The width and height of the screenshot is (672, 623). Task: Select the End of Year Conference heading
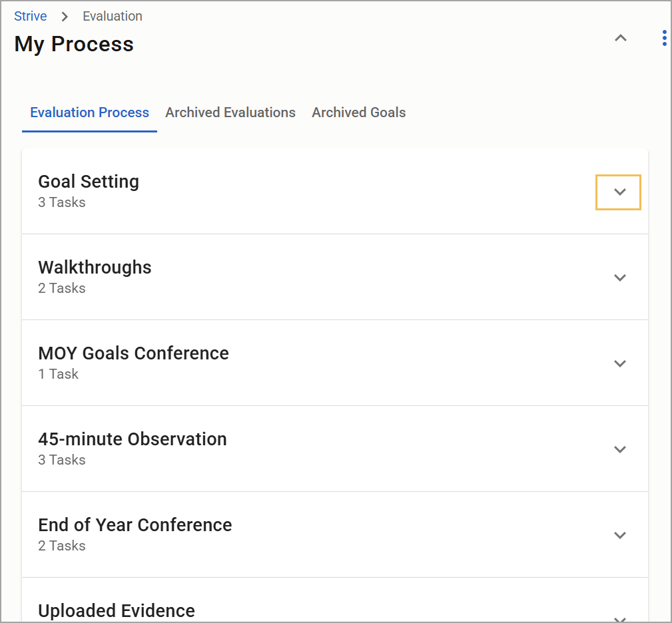[x=135, y=525]
